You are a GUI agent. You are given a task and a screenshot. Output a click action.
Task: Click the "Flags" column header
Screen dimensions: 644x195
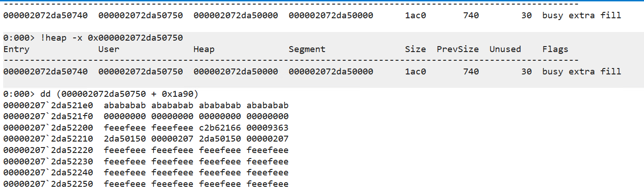555,49
